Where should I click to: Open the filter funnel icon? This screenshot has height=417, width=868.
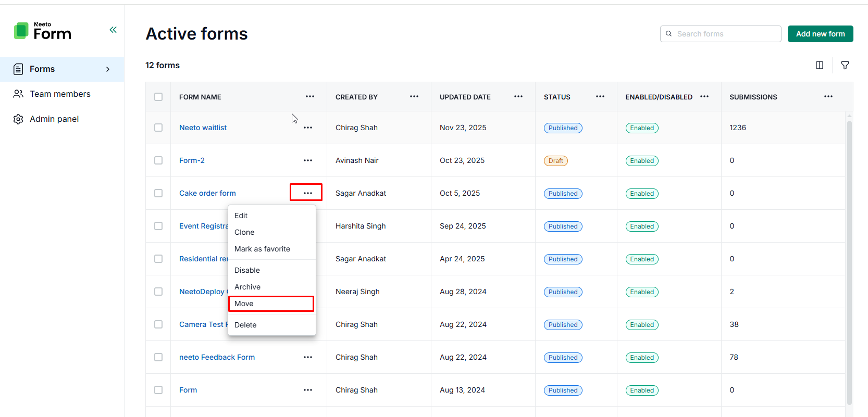(845, 65)
